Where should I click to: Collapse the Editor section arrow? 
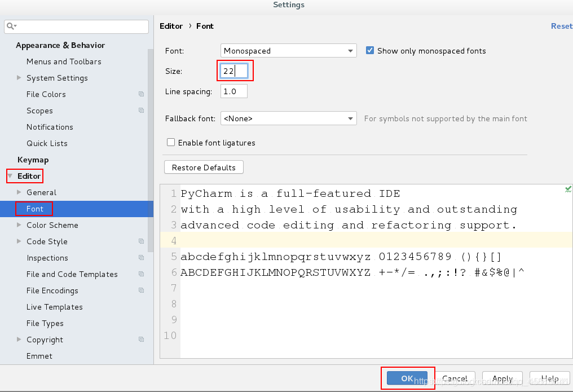[10, 176]
